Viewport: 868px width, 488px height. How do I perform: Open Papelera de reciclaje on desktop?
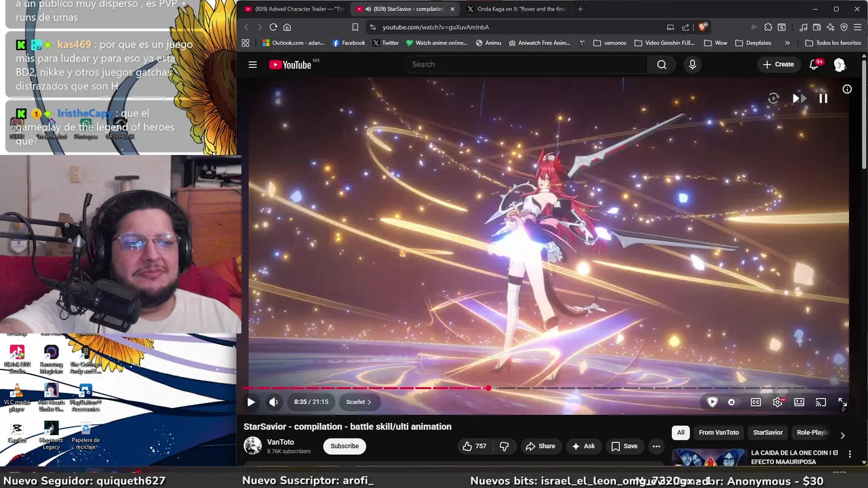tap(85, 435)
